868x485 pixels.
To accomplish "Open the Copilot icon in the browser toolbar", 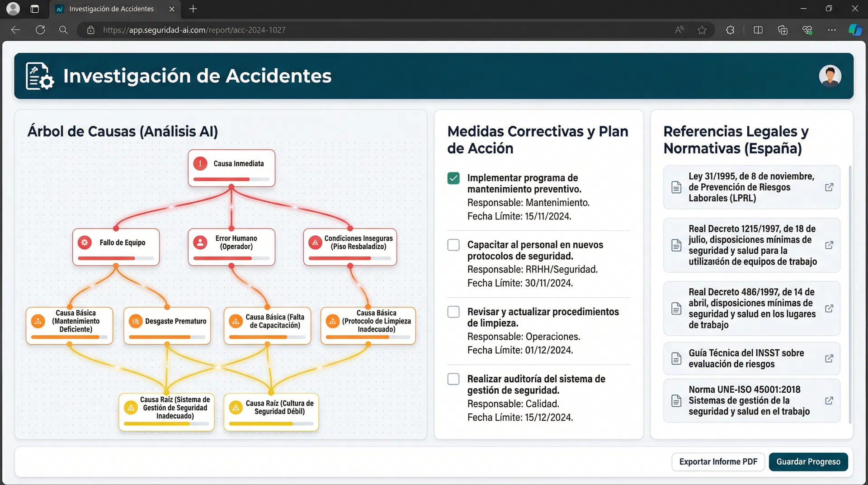I will point(855,29).
